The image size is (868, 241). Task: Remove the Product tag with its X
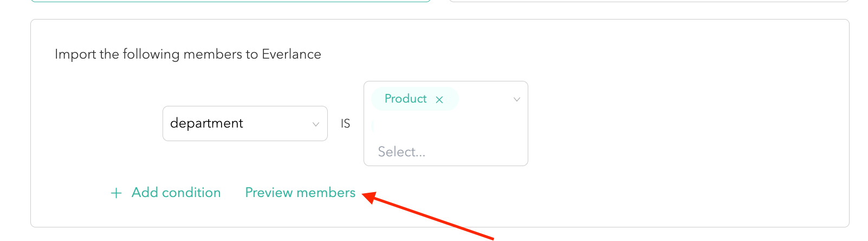click(x=439, y=99)
